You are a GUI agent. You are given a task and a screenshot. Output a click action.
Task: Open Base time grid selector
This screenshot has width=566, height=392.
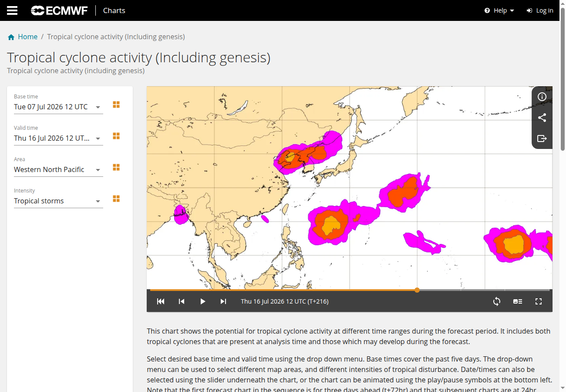[x=116, y=105]
